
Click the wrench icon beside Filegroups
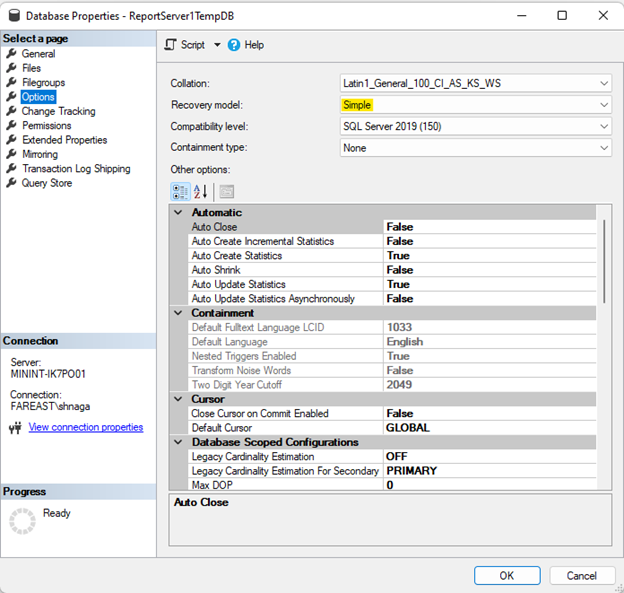click(x=12, y=82)
